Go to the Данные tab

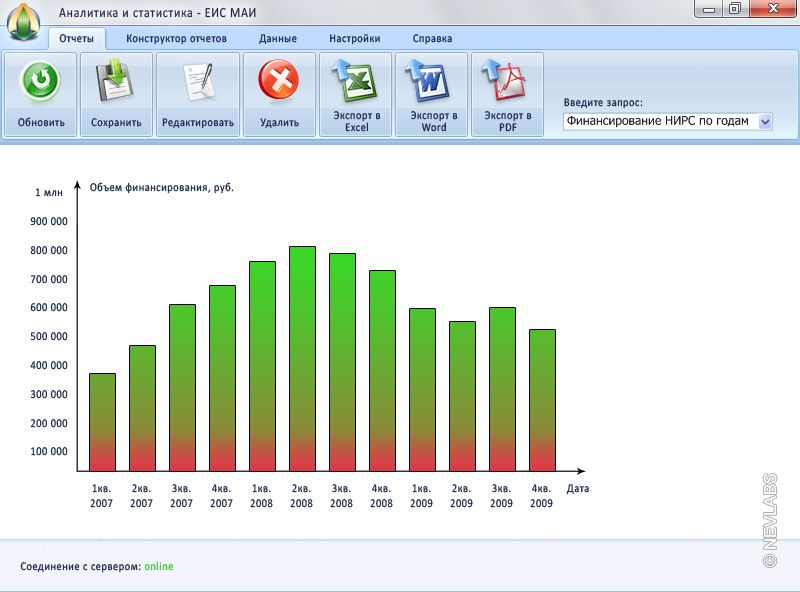277,39
